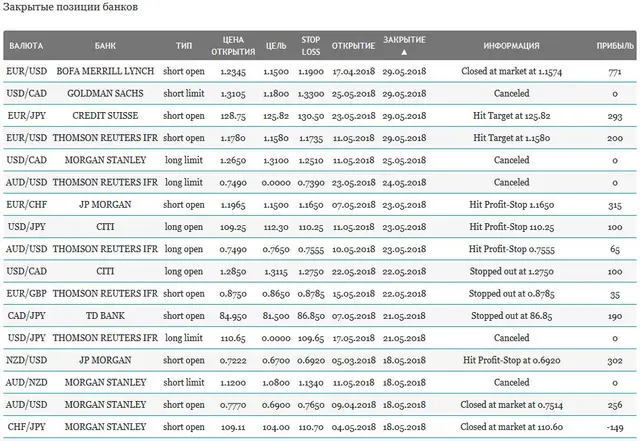Click the NZD/USD currency cell

(x=27, y=360)
